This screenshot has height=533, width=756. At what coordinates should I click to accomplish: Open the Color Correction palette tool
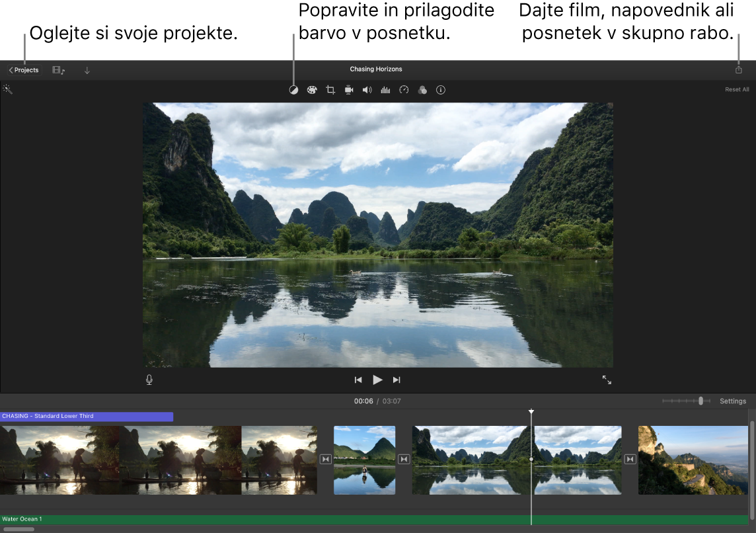(312, 90)
